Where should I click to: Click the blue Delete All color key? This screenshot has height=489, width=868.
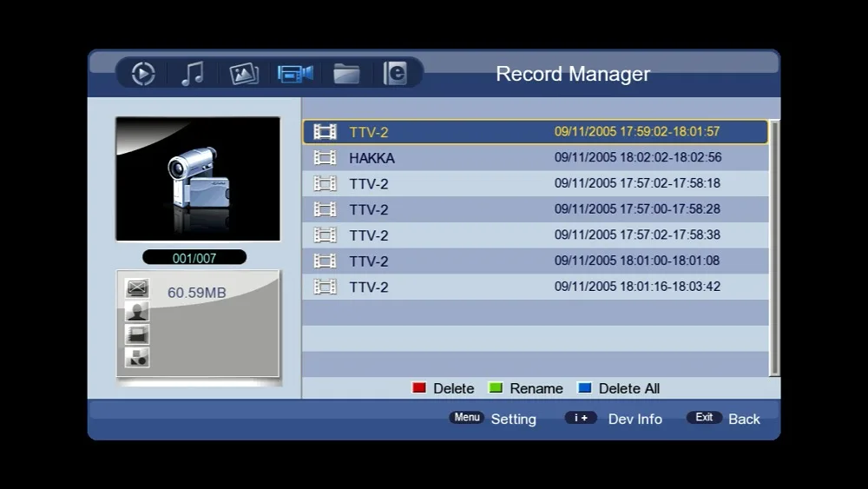coord(584,387)
